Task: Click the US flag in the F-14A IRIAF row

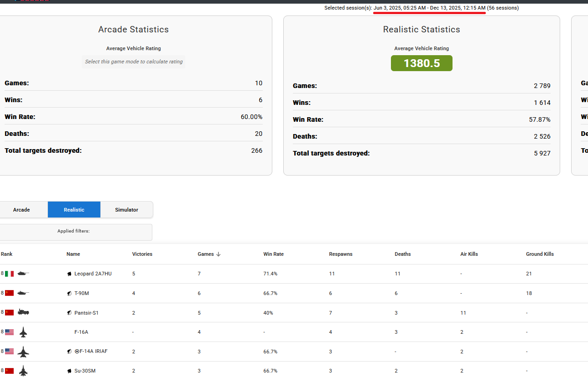Action: point(9,352)
